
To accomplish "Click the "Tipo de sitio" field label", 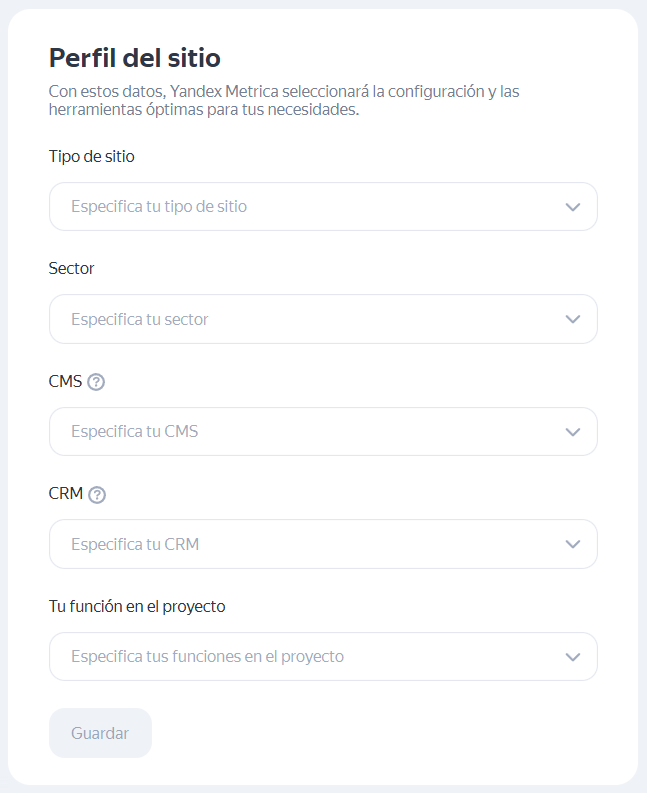I will [91, 156].
